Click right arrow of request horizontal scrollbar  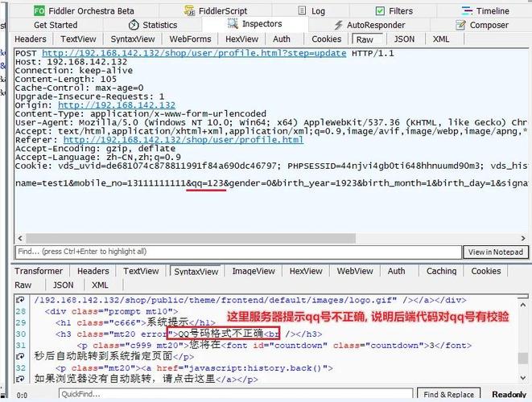point(523,238)
